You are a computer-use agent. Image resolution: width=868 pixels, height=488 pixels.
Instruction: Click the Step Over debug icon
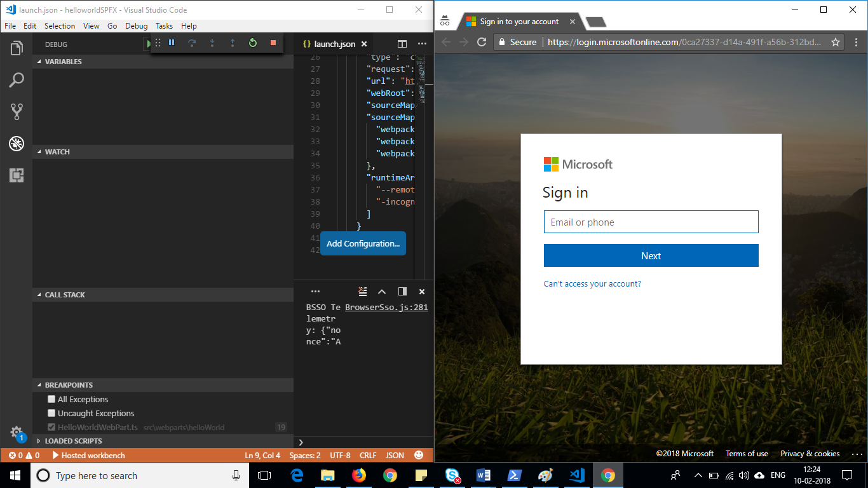click(x=192, y=43)
